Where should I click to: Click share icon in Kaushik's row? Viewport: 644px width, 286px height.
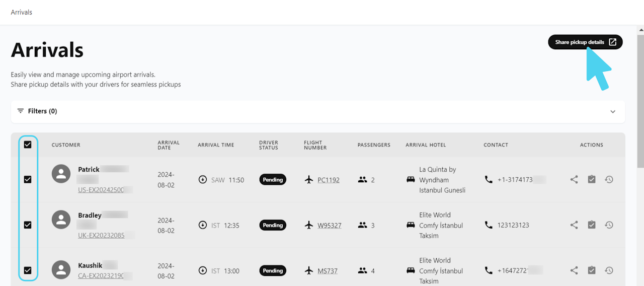click(x=574, y=270)
